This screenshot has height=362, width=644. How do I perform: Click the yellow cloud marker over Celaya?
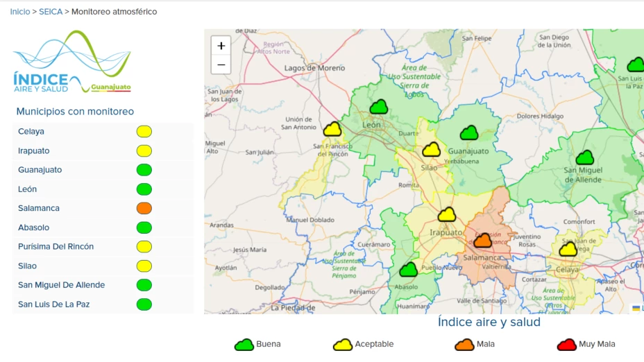(x=568, y=249)
